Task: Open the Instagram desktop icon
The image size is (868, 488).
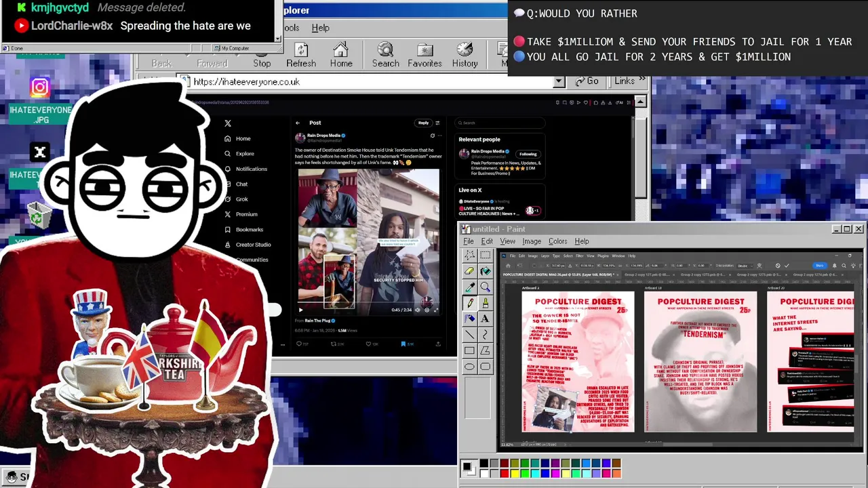Action: click(39, 87)
